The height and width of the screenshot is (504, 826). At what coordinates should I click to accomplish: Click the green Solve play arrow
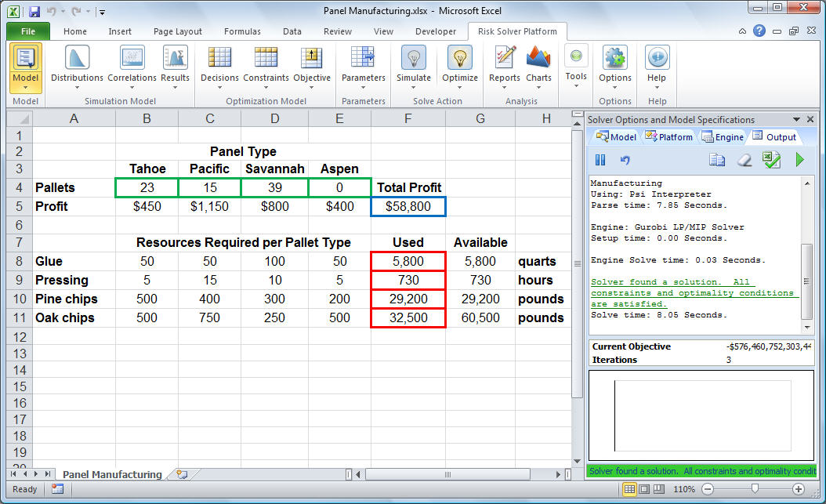tap(800, 160)
